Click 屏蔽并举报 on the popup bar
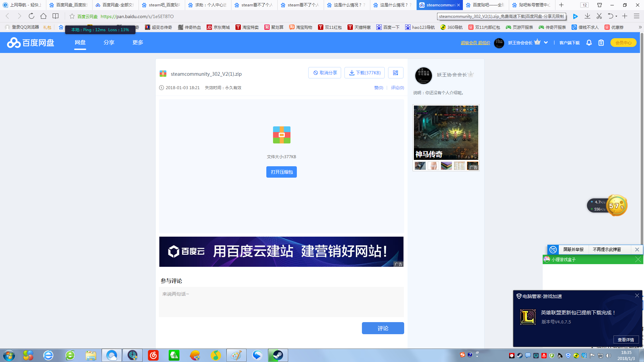The width and height of the screenshot is (644, 362). pyautogui.click(x=573, y=249)
